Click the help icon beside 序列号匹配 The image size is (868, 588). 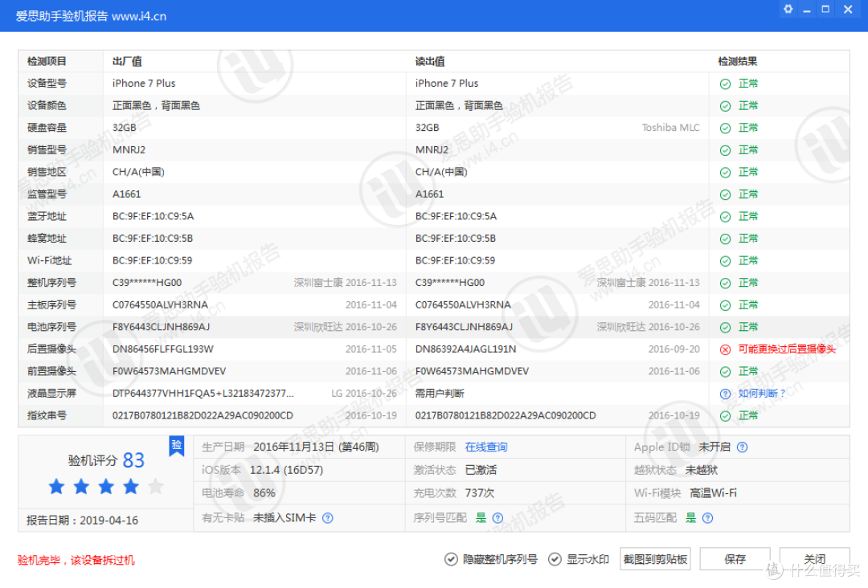tap(497, 518)
